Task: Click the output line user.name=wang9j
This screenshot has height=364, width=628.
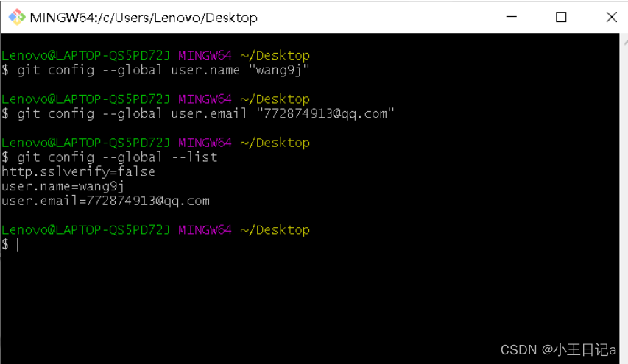Action: tap(63, 186)
